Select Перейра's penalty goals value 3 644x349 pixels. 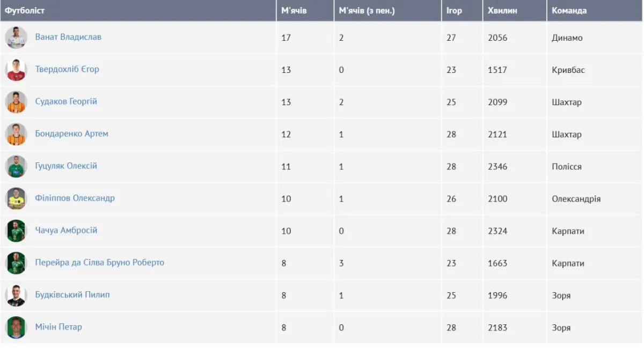[x=341, y=263]
